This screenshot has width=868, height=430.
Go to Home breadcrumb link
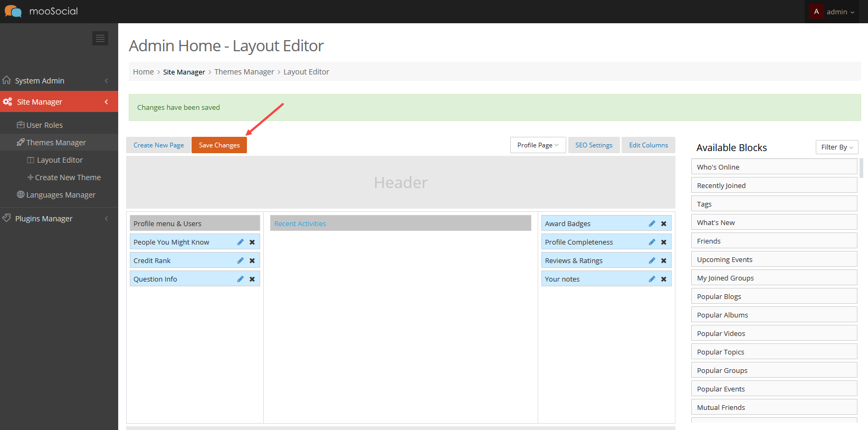point(144,72)
